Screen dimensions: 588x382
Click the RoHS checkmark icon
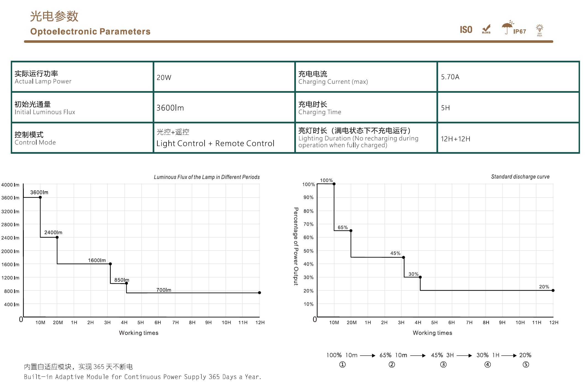click(x=486, y=29)
